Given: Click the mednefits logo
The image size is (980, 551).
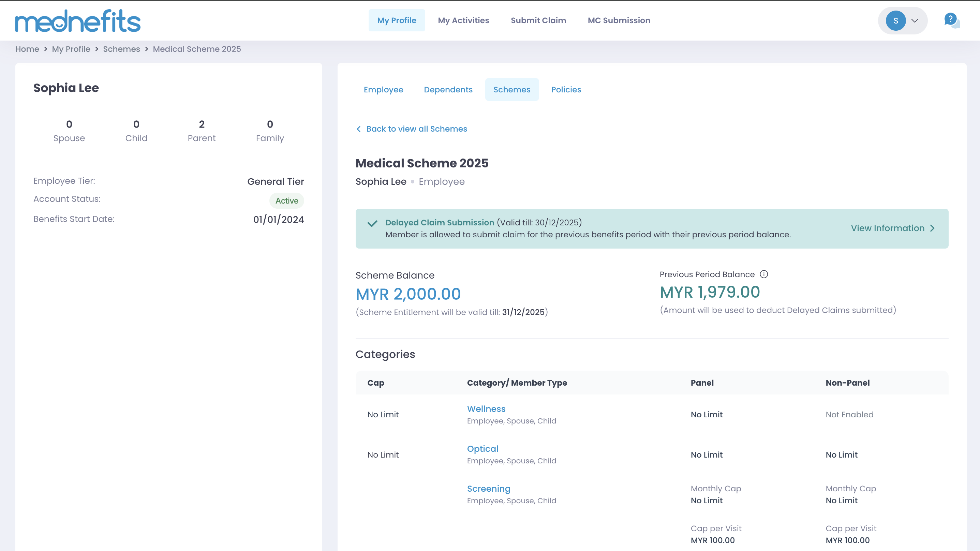Looking at the screenshot, I should [78, 21].
